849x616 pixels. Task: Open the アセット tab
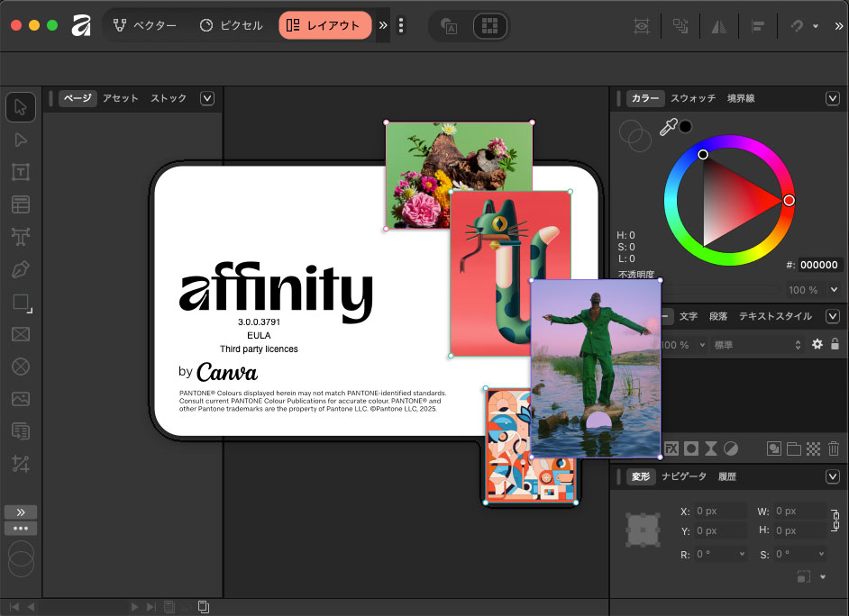pyautogui.click(x=121, y=98)
